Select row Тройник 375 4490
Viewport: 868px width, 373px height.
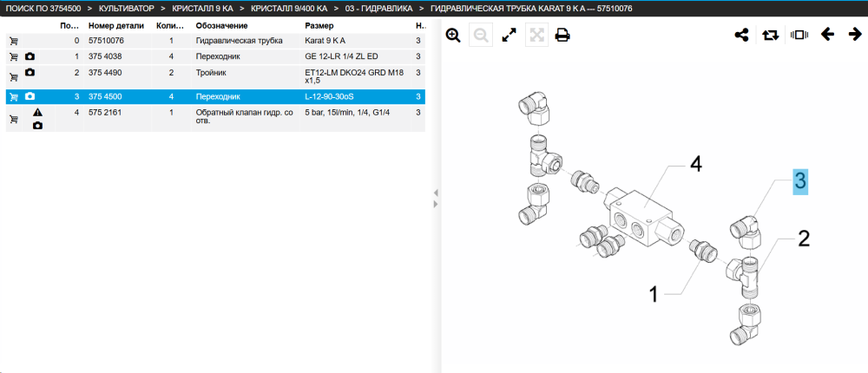click(215, 76)
